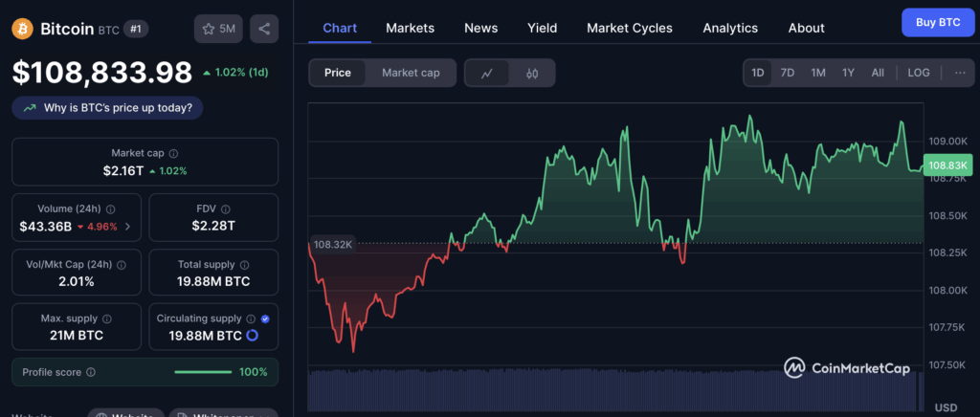Click the BTC ticker symbol text
This screenshot has height=417, width=980.
(108, 30)
